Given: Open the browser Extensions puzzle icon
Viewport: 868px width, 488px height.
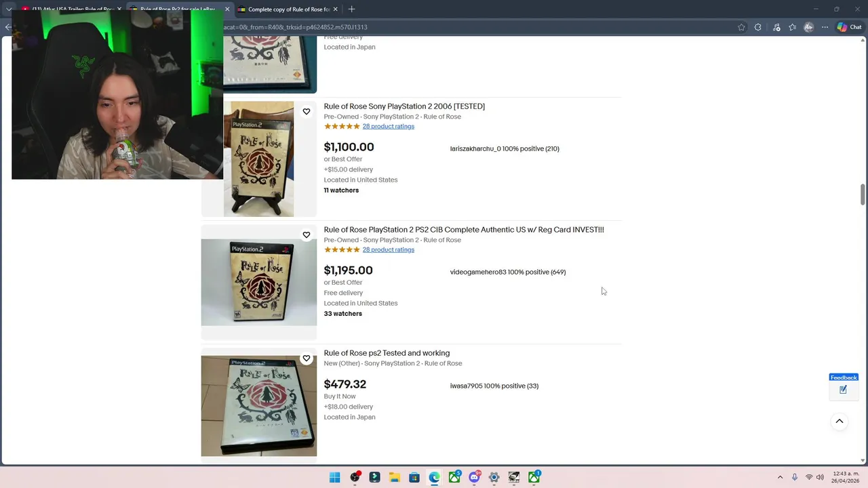Looking at the screenshot, I should point(758,27).
